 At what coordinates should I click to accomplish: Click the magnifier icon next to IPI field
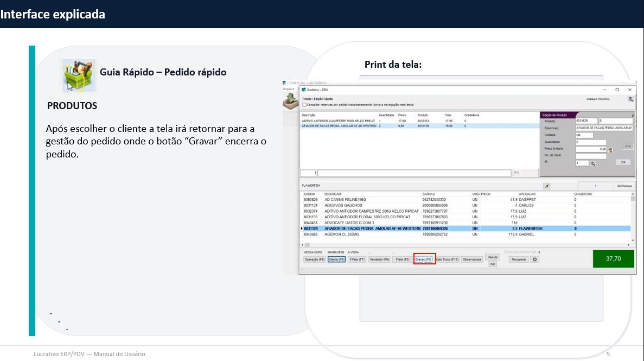click(593, 163)
